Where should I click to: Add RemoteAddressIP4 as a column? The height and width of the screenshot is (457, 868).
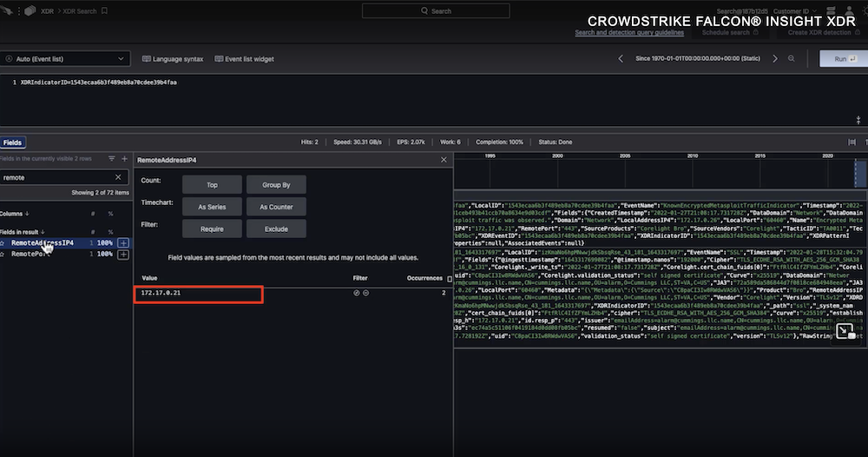(x=123, y=243)
